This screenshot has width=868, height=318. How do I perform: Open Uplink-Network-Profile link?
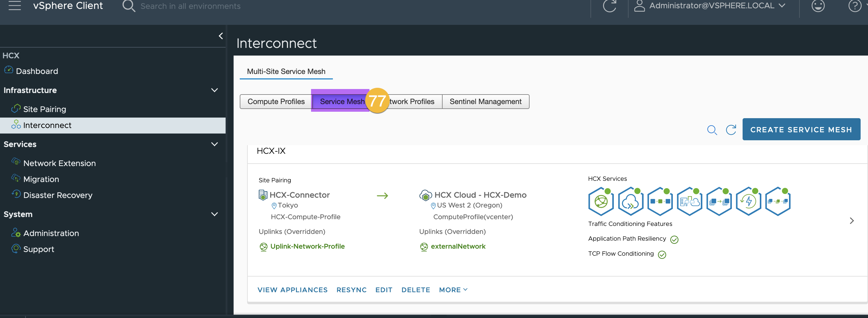point(307,246)
